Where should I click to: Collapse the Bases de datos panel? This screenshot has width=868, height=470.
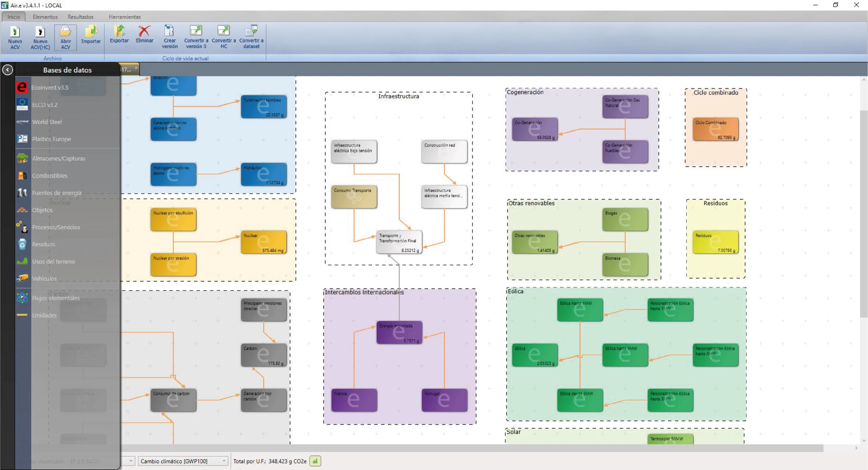pos(7,70)
